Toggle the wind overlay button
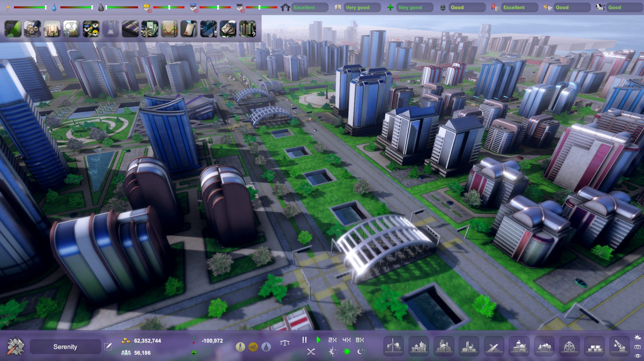The height and width of the screenshot is (361, 644). pos(253,347)
